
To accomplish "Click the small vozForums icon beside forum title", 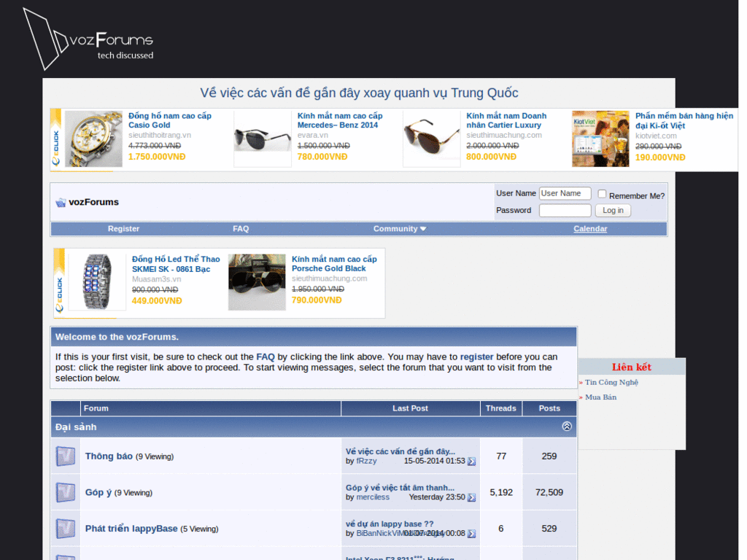I will click(61, 202).
